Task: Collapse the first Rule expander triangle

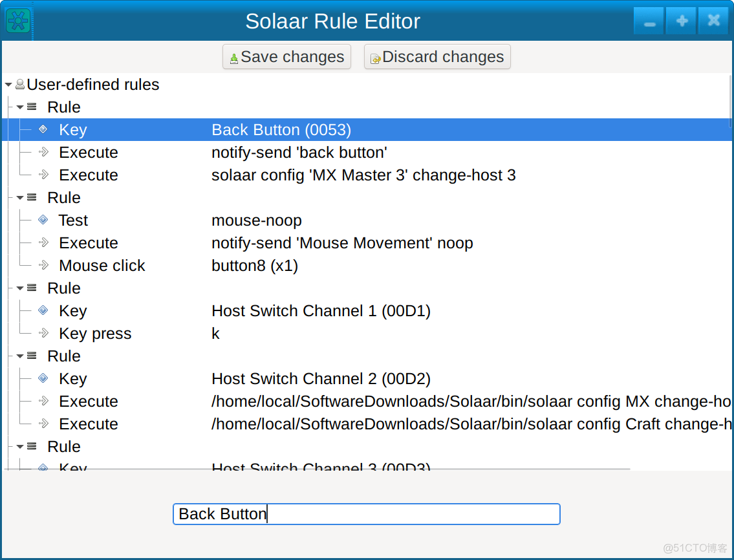Action: tap(20, 107)
